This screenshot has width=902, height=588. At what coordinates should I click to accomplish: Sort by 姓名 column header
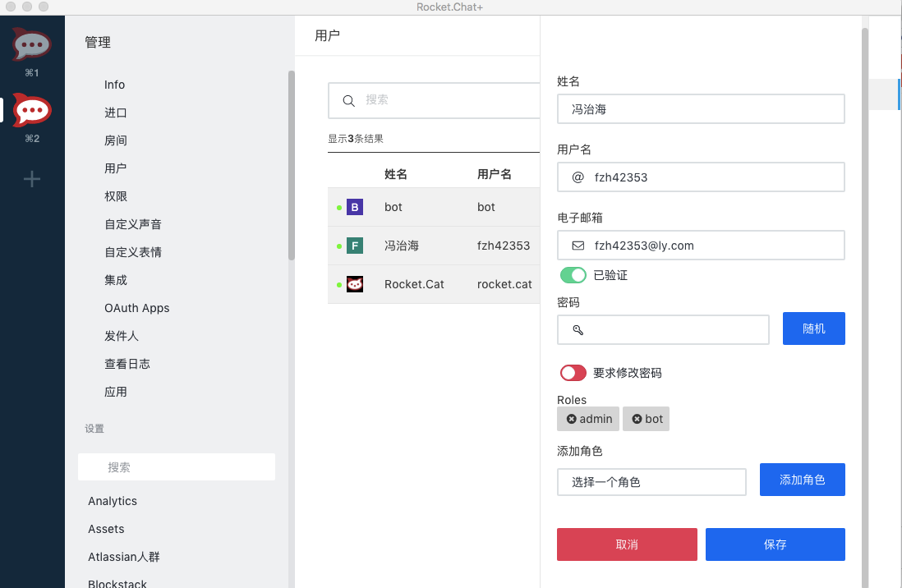[x=396, y=174]
